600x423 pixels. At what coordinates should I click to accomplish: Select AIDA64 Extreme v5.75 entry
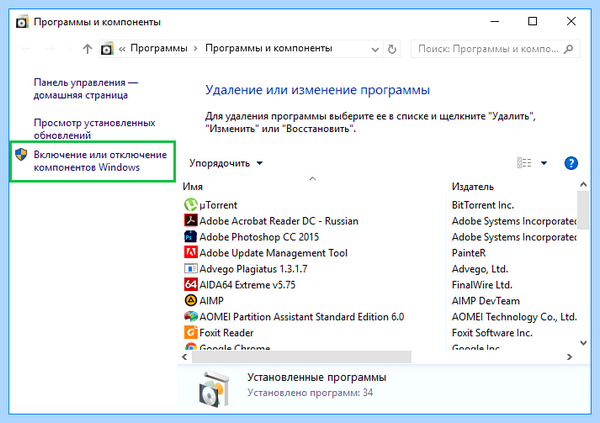point(247,285)
